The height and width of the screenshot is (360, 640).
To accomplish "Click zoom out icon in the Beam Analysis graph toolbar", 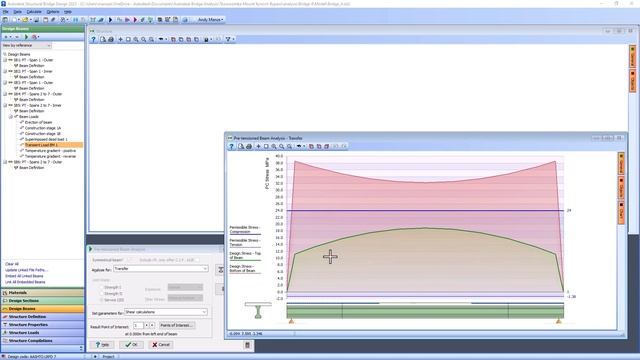I will (x=282, y=147).
